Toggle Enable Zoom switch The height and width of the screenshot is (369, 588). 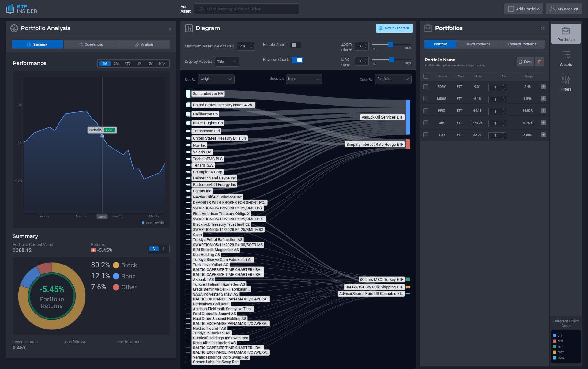pos(295,45)
